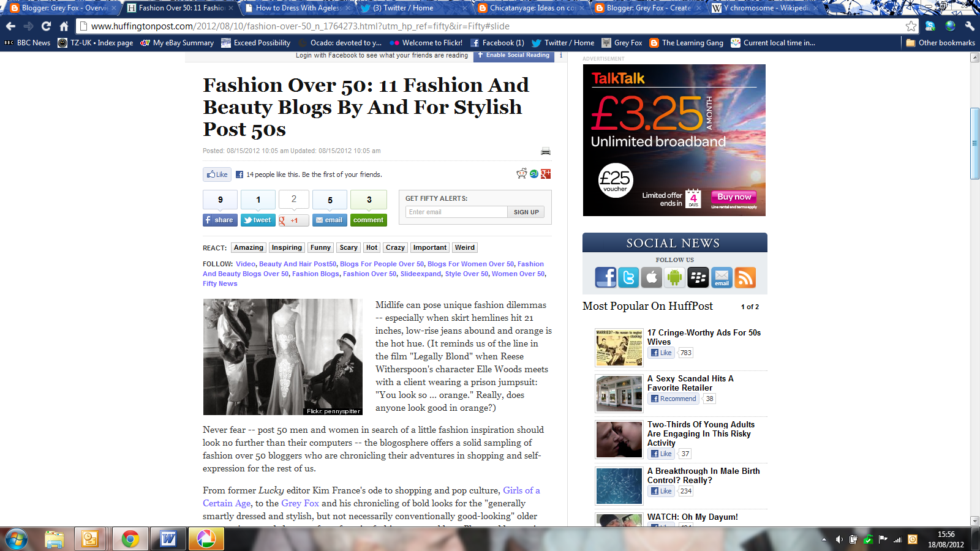Enable Social Reading toggle

pos(513,55)
